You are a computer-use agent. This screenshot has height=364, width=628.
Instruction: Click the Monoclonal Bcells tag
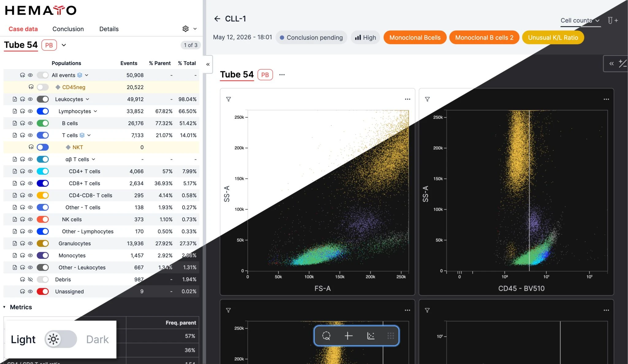point(415,37)
